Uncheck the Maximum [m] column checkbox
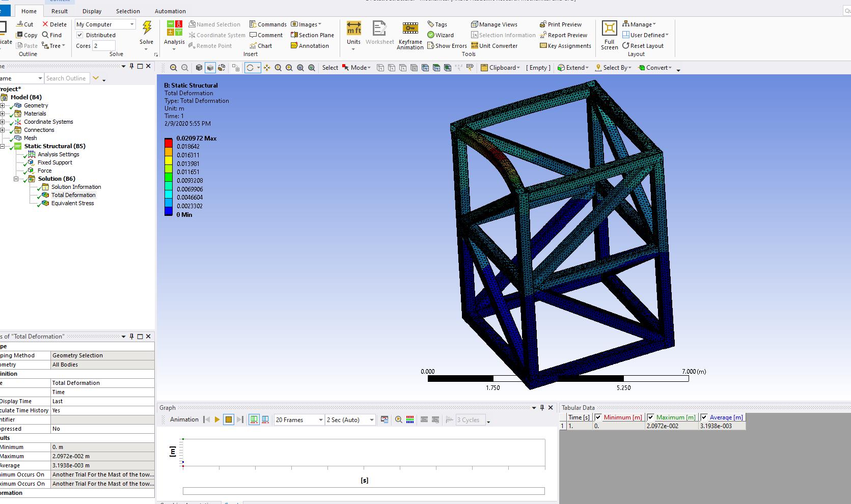Image resolution: width=851 pixels, height=504 pixels. [650, 417]
